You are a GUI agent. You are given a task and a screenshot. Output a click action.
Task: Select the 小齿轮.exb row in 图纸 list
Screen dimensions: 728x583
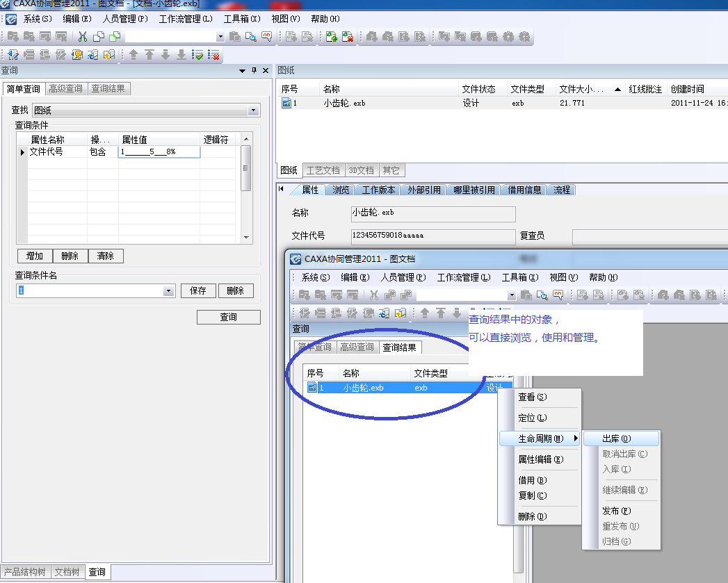tap(503, 103)
